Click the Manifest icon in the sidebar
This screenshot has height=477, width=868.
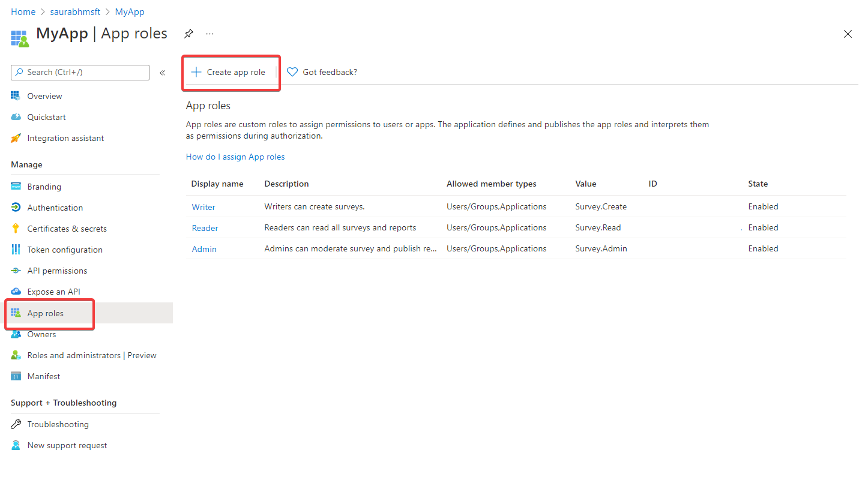[16, 376]
